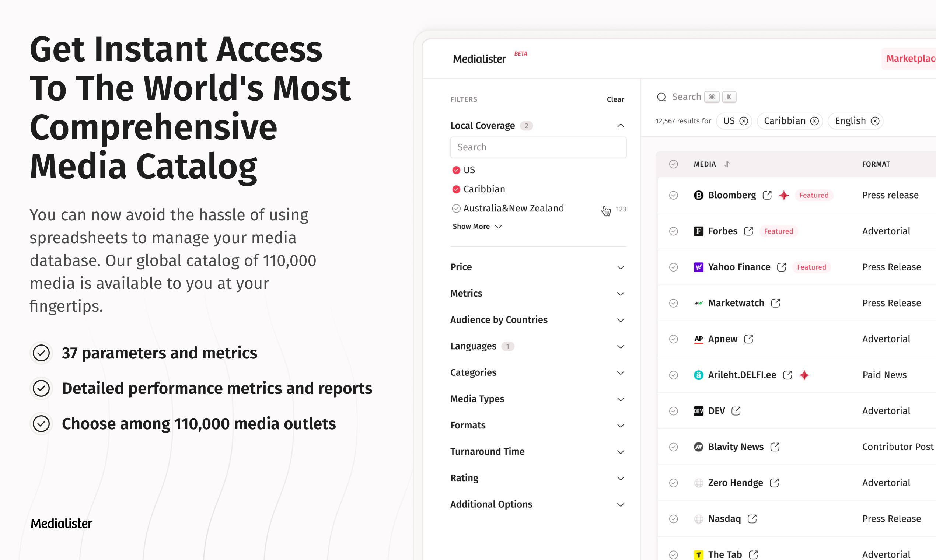Viewport: 936px width, 560px height.
Task: Click the DEV logo icon
Action: tap(699, 410)
